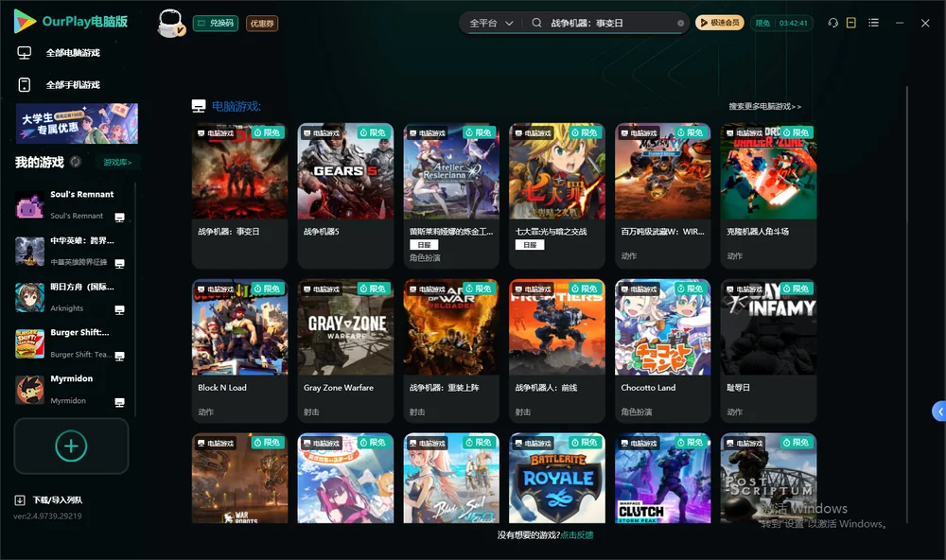Click the PC icon on Soul's Remnant row

(119, 218)
